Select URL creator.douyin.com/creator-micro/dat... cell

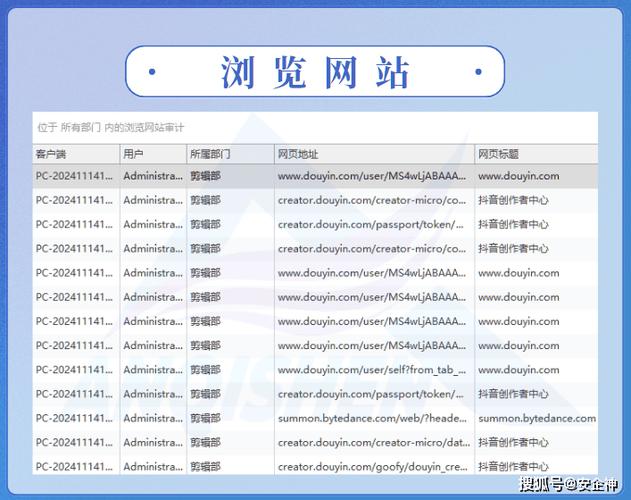[374, 443]
